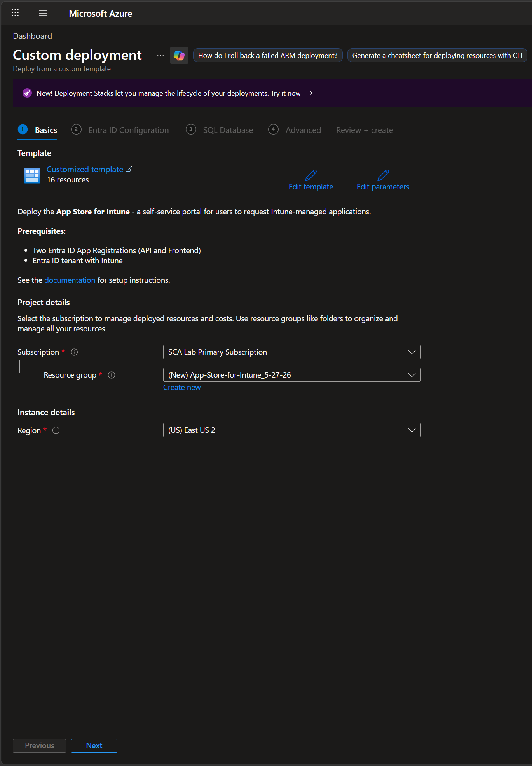Click the Try it now arrow
Viewport: 532px width, 766px height.
pos(309,93)
